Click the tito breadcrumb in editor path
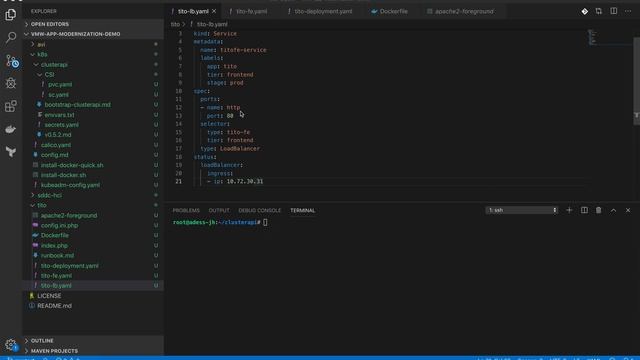The height and width of the screenshot is (360, 640). (x=175, y=24)
